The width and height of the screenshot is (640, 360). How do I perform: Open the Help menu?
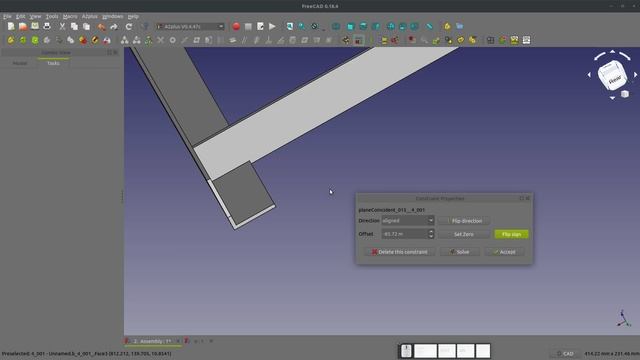[x=133, y=16]
